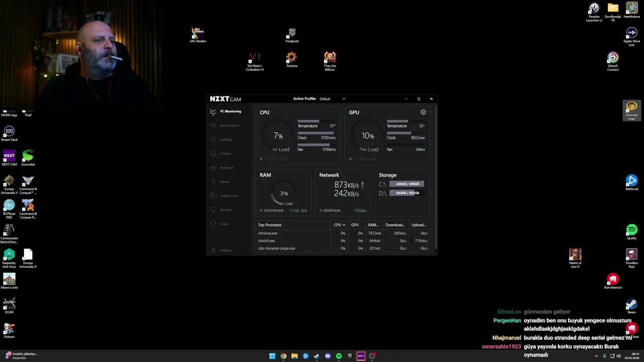Open Spotify desktop shortcut
The width and height of the screenshot is (644, 362).
click(632, 232)
